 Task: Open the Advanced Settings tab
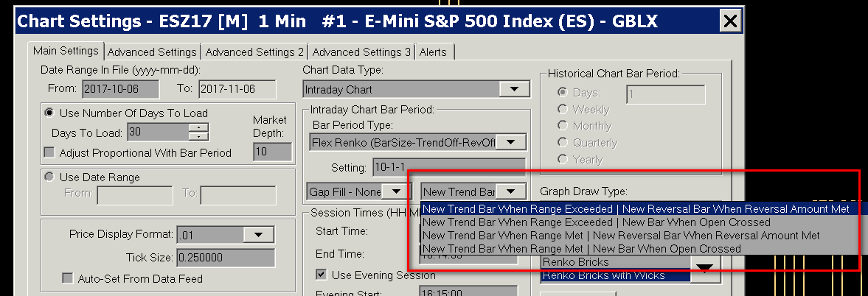tap(152, 52)
